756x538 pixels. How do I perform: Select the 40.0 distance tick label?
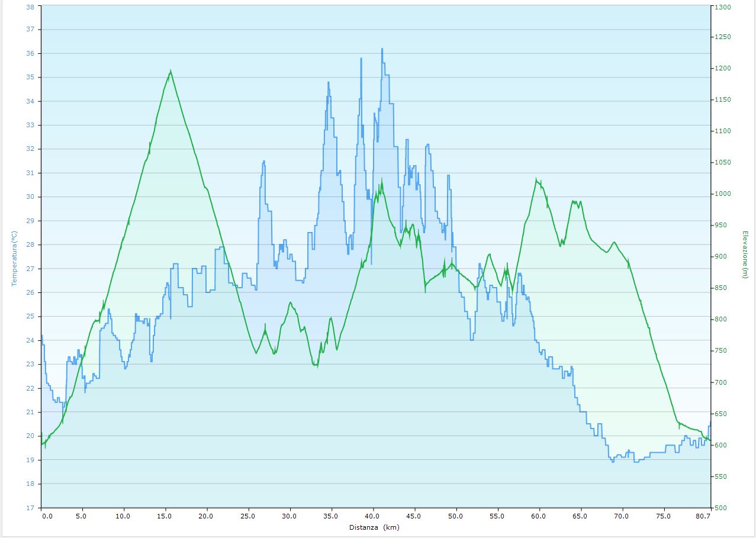[373, 516]
